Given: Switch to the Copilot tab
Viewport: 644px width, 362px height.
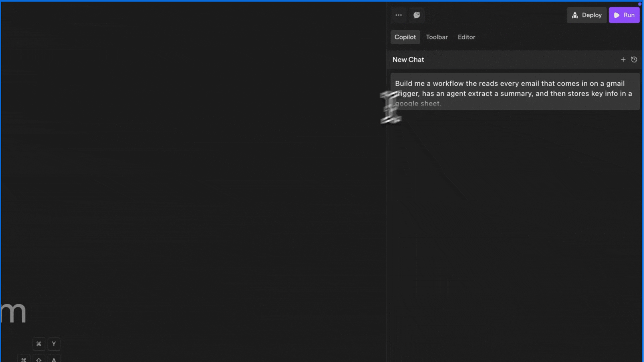Looking at the screenshot, I should 405,37.
